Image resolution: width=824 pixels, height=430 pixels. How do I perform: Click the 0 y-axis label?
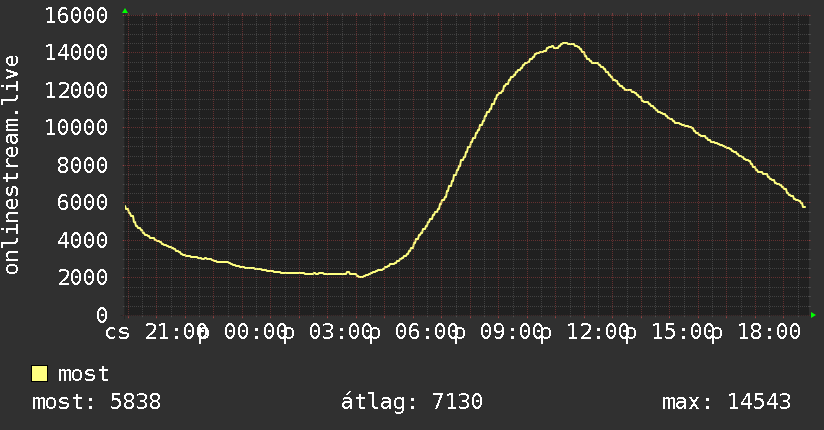click(102, 315)
